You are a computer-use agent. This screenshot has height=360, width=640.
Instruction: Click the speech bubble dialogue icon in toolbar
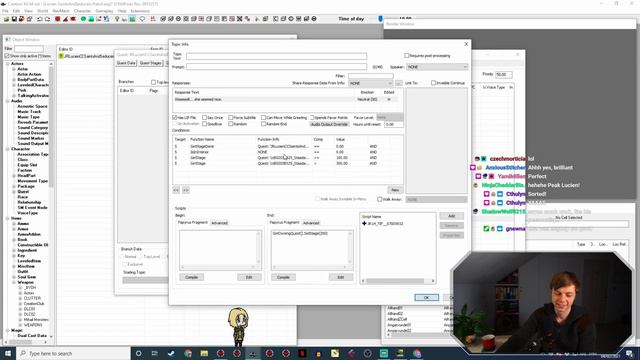(142, 19)
